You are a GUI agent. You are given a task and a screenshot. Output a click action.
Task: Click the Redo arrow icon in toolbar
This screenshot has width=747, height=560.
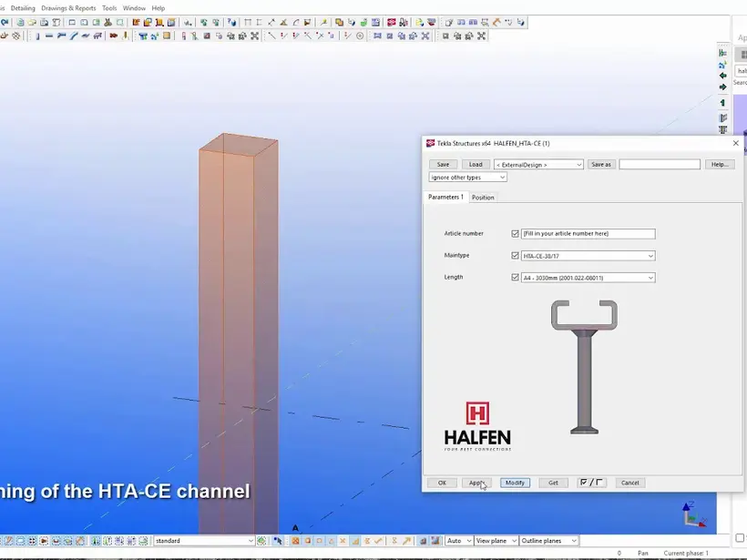pos(5,23)
